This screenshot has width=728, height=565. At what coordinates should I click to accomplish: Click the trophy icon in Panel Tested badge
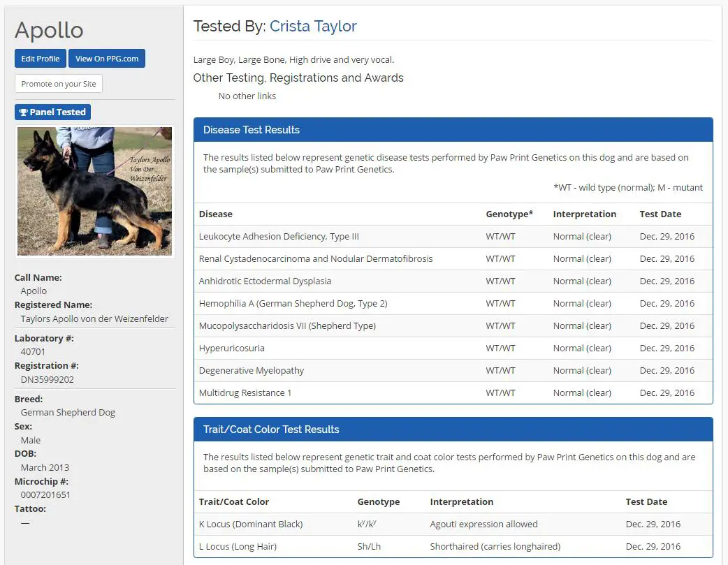(x=23, y=112)
